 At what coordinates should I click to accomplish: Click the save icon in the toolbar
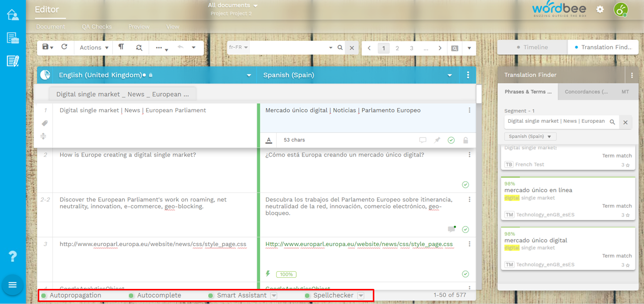[46, 47]
